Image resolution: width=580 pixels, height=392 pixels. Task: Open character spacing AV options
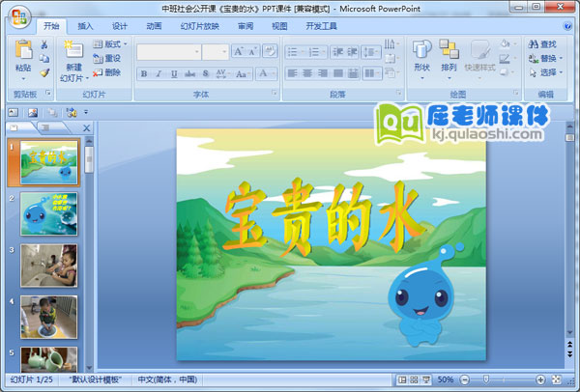pyautogui.click(x=222, y=74)
